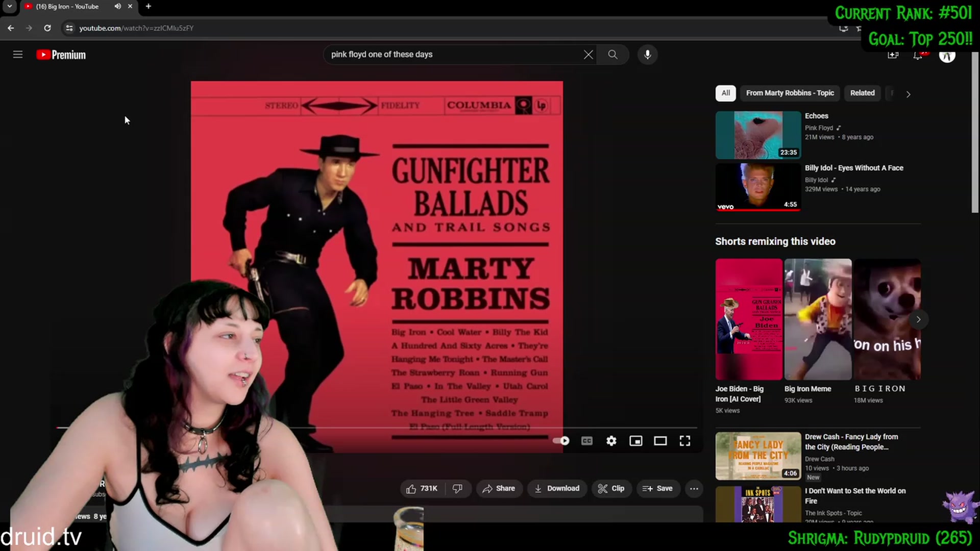Save the video to a playlist
The height and width of the screenshot is (551, 980).
click(x=657, y=489)
